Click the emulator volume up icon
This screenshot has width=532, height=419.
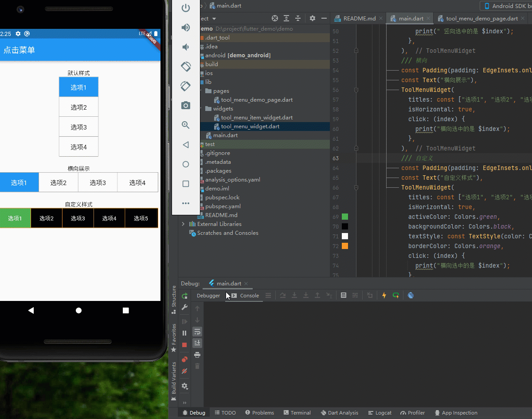click(186, 28)
